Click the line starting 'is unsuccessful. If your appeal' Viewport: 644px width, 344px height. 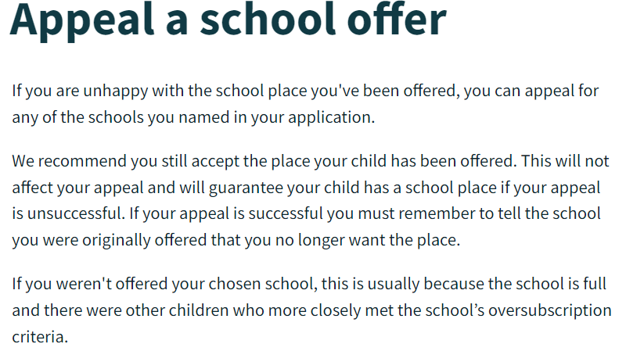coord(307,213)
